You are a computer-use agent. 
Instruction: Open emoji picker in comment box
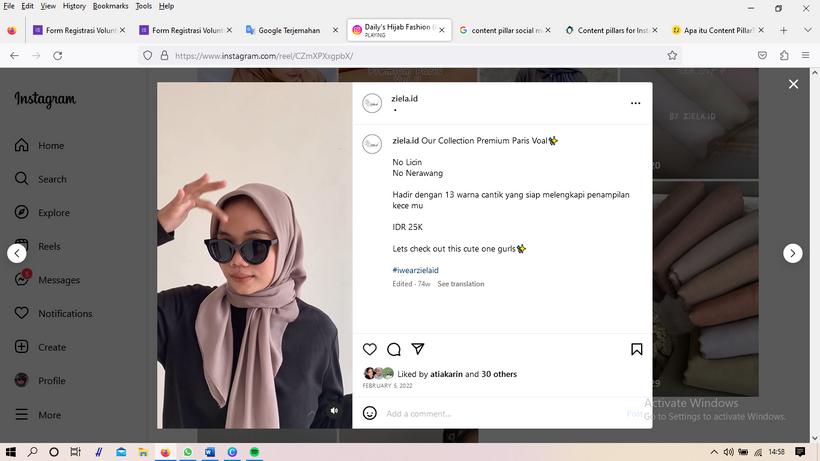(x=370, y=413)
